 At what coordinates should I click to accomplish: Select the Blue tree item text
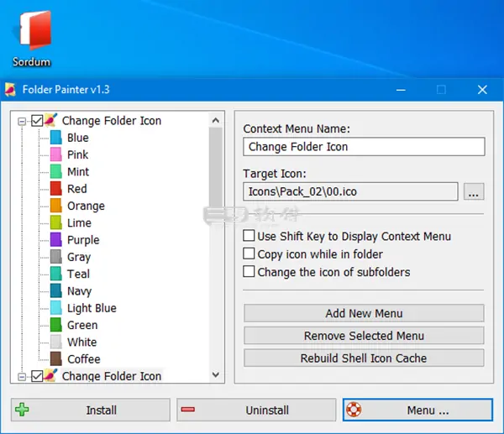pyautogui.click(x=78, y=138)
